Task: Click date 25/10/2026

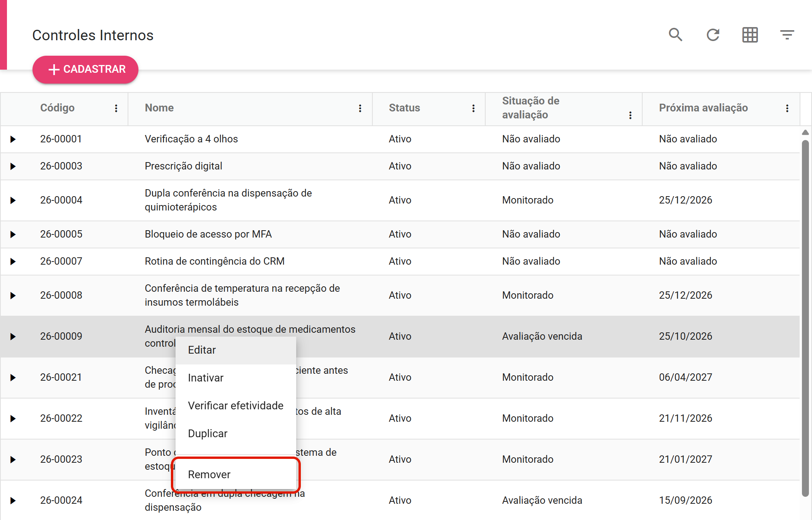Action: click(x=686, y=336)
